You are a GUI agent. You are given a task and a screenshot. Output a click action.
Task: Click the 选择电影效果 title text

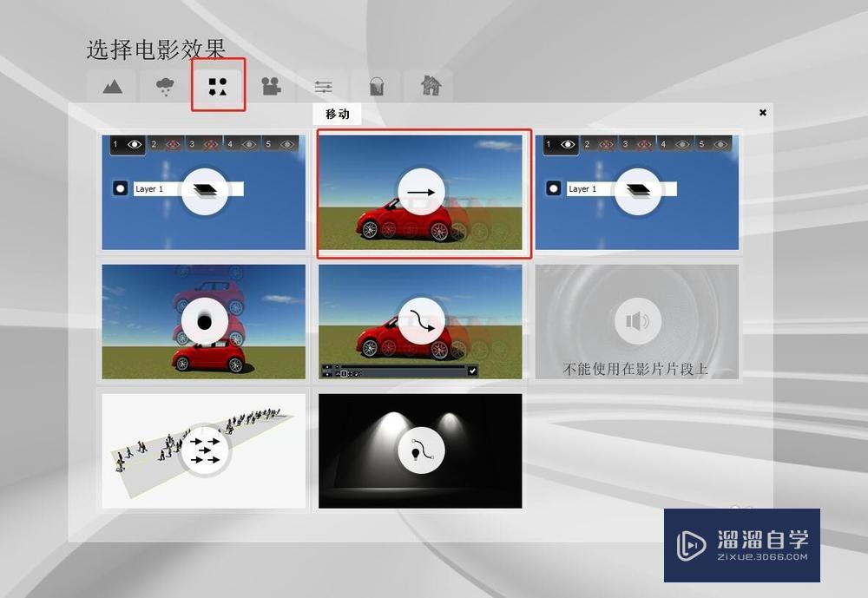pos(156,49)
